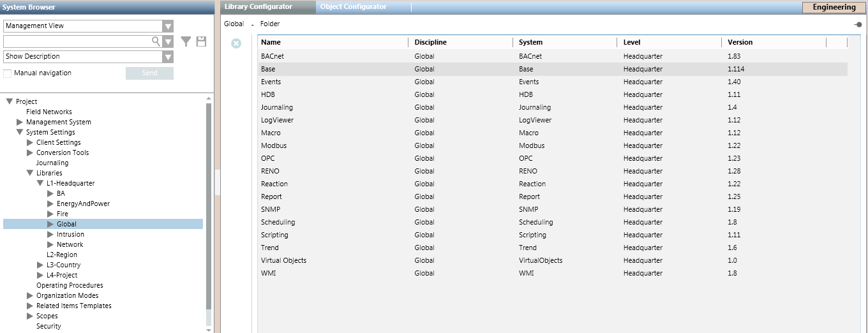
Task: Select Intrusion in the library tree
Action: tap(70, 234)
